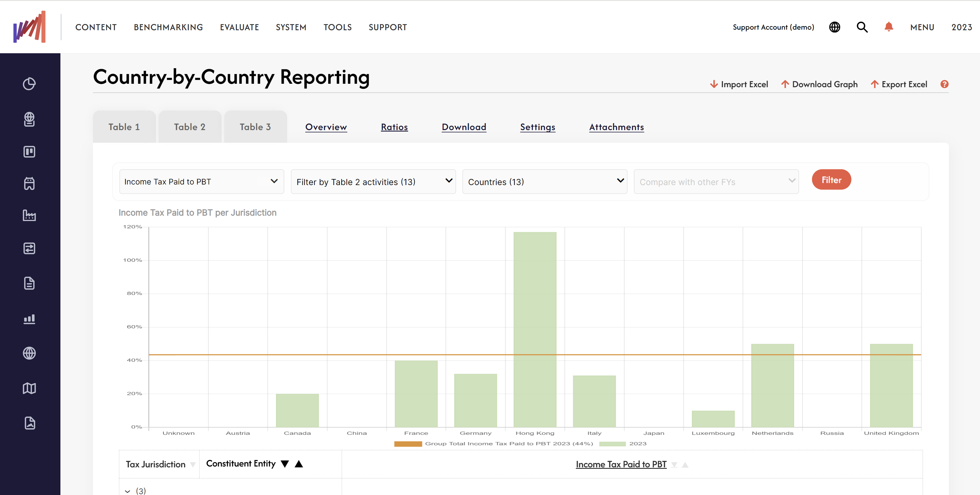Image resolution: width=980 pixels, height=495 pixels.
Task: Click the Italy bar in chart
Action: click(594, 401)
